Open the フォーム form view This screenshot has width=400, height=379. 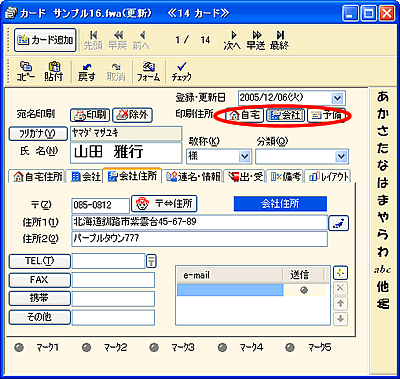coord(149,71)
